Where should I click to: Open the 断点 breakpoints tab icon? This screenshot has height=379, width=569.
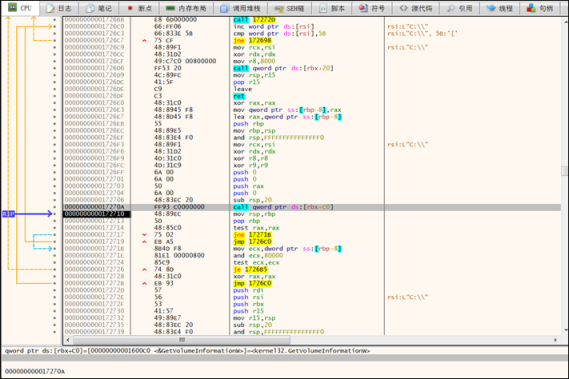coord(131,8)
